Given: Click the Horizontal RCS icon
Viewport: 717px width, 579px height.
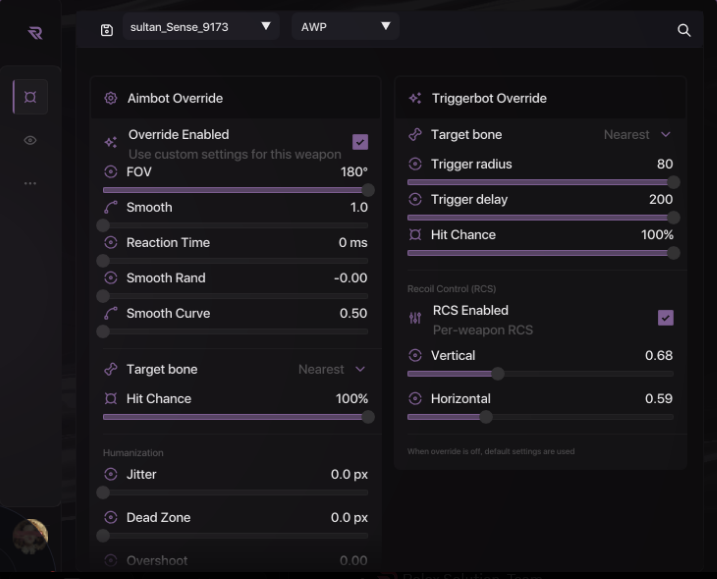Looking at the screenshot, I should (415, 398).
